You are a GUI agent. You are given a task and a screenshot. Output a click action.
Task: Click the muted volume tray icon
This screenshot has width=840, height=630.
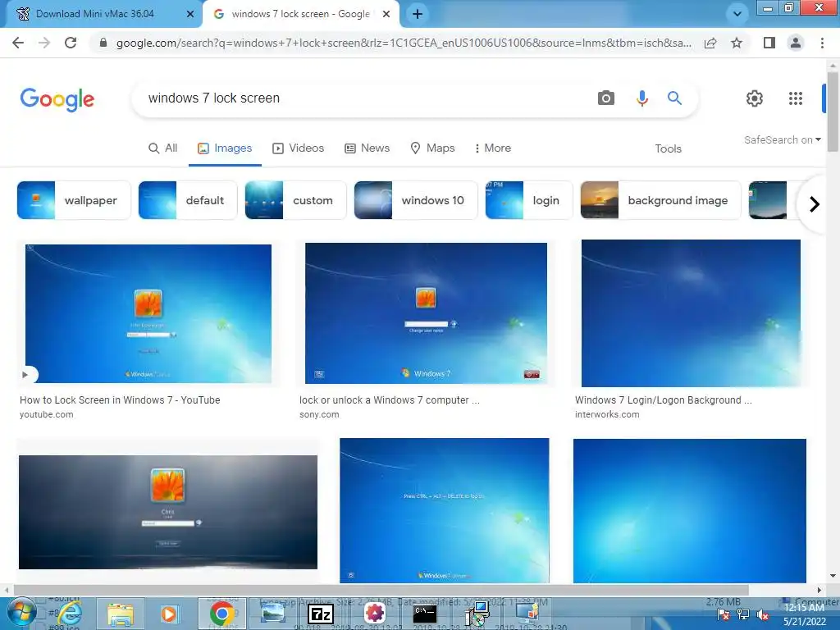(x=762, y=615)
